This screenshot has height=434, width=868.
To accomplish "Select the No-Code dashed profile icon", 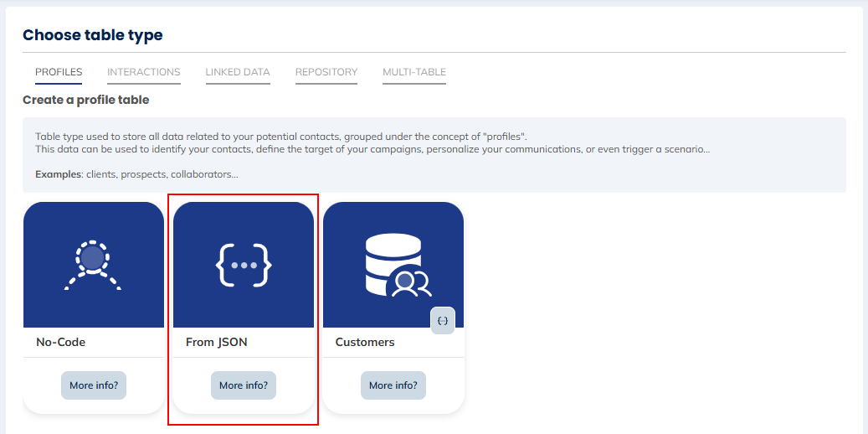I will tap(93, 265).
